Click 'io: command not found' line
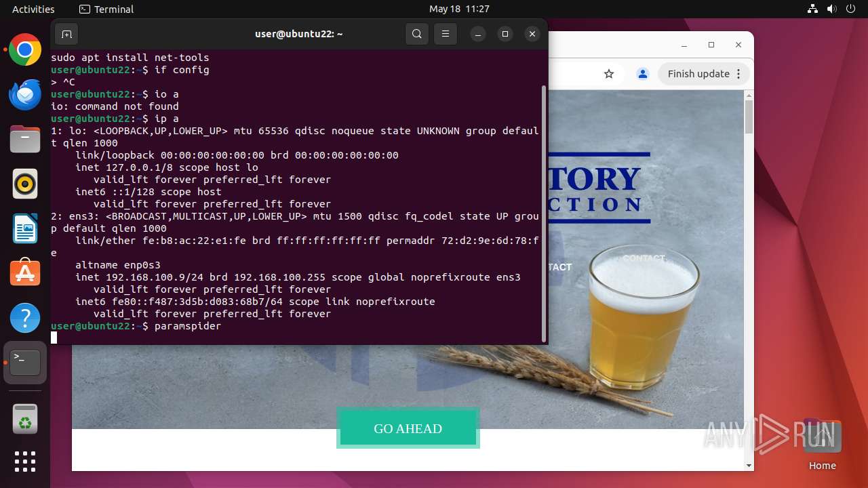Viewport: 868px width, 488px height. pyautogui.click(x=115, y=106)
